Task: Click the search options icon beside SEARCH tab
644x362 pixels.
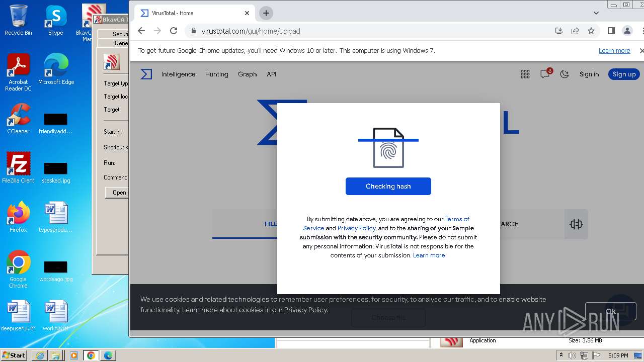Action: [x=576, y=224]
